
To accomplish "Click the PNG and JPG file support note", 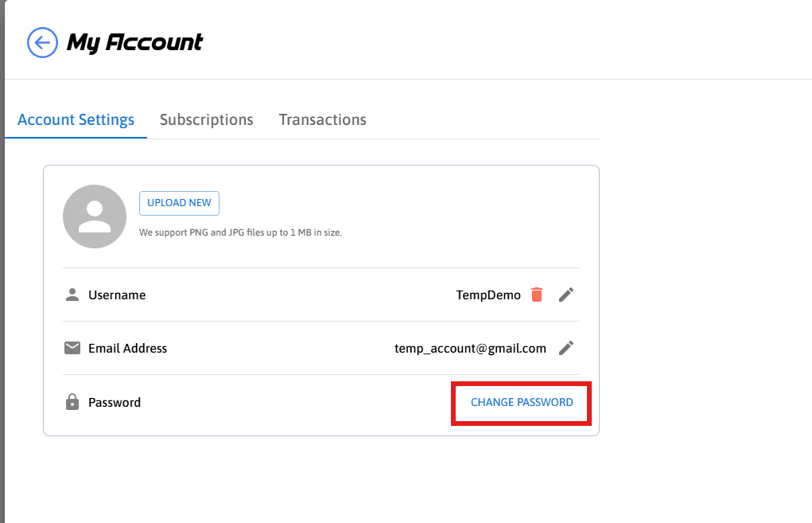I will click(x=240, y=233).
